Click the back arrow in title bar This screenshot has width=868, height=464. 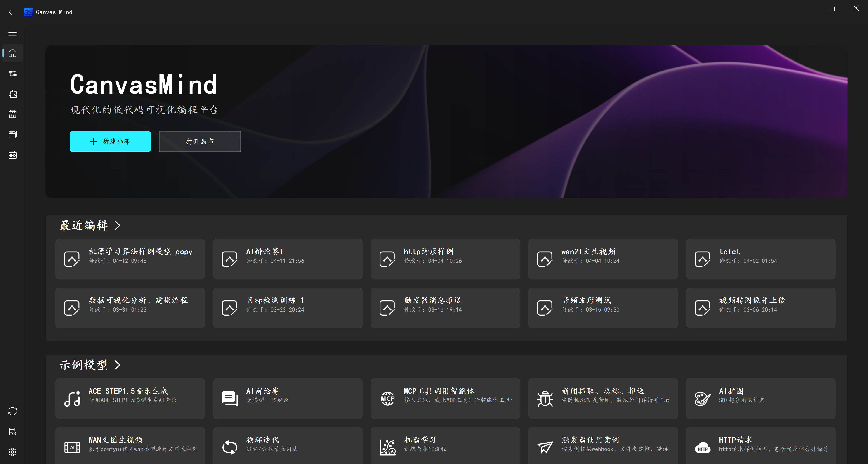click(12, 12)
